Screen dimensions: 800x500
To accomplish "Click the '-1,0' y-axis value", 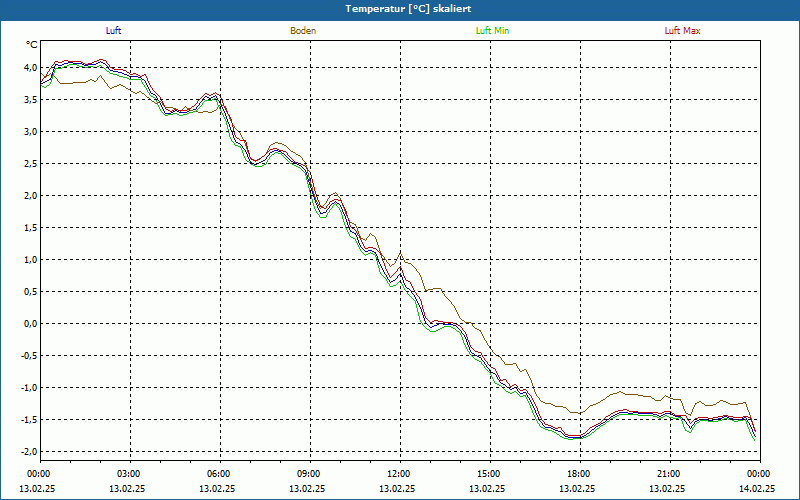I will tap(29, 388).
